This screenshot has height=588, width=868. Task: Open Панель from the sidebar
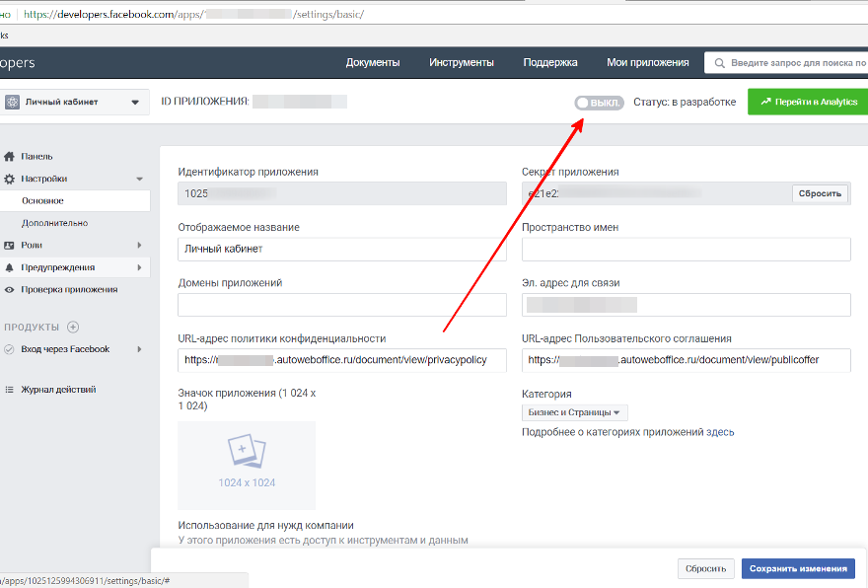click(x=36, y=156)
